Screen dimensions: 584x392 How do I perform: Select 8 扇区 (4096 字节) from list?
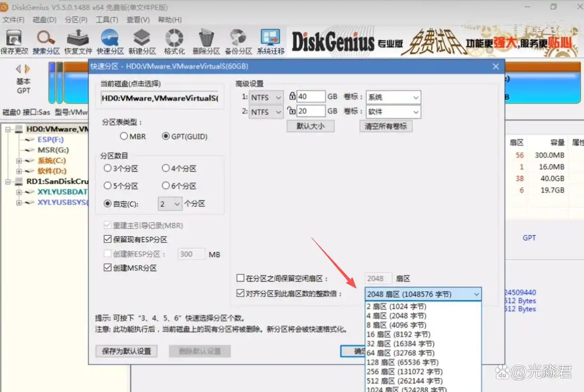point(423,325)
